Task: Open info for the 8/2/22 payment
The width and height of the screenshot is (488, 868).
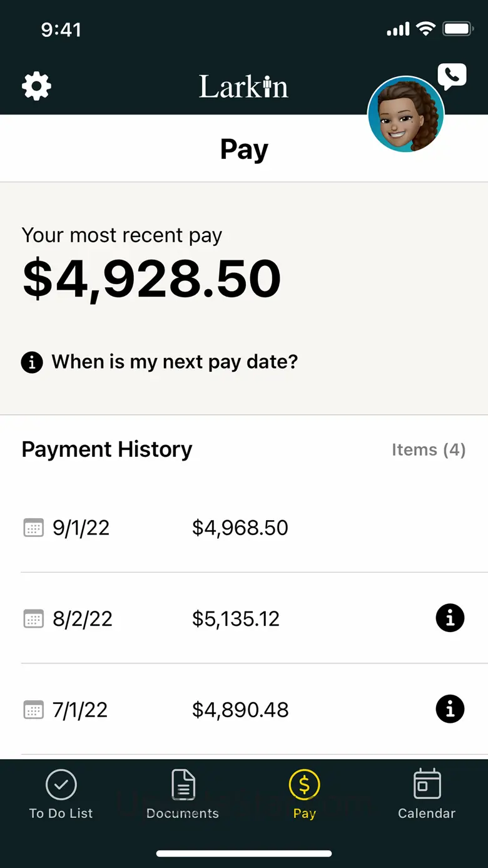Action: coord(450,618)
